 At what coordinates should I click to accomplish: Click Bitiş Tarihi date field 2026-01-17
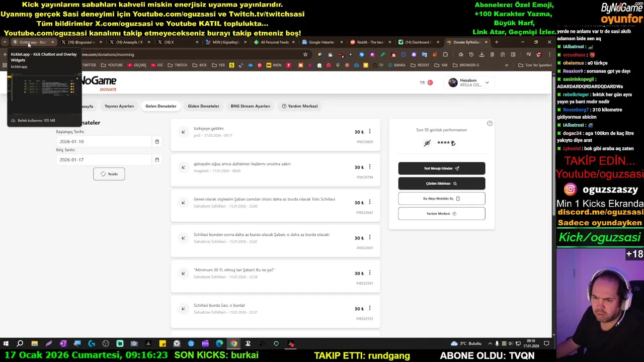[104, 160]
